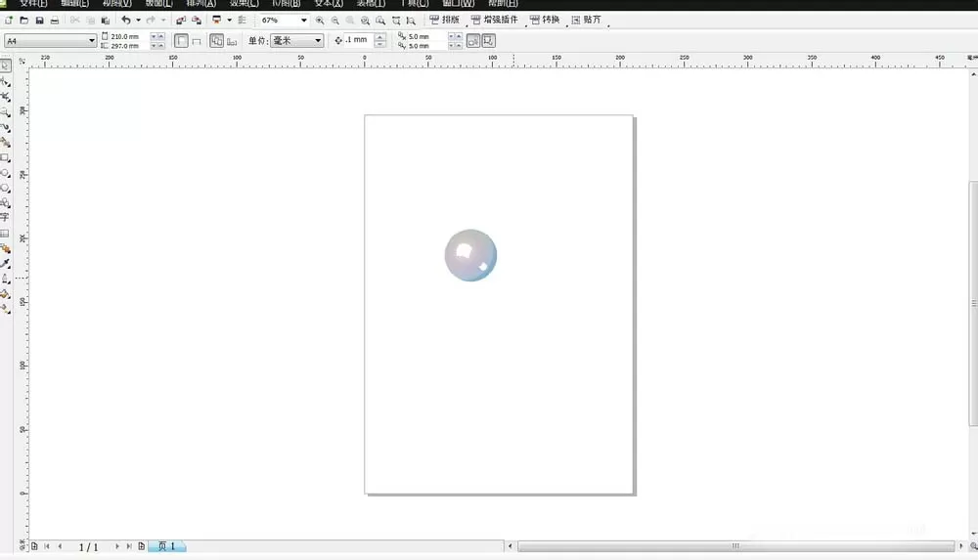Click the Cut scissors icon
This screenshot has height=560, width=978.
tap(75, 21)
